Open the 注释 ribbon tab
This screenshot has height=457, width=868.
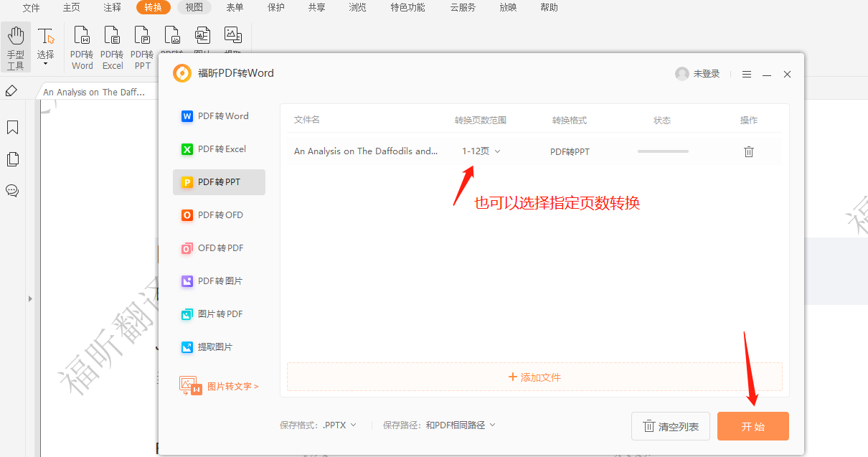coord(112,7)
